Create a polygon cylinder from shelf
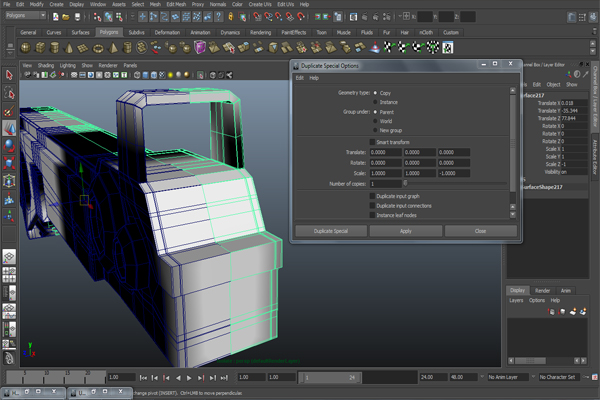The height and width of the screenshot is (400, 600). [x=55, y=48]
